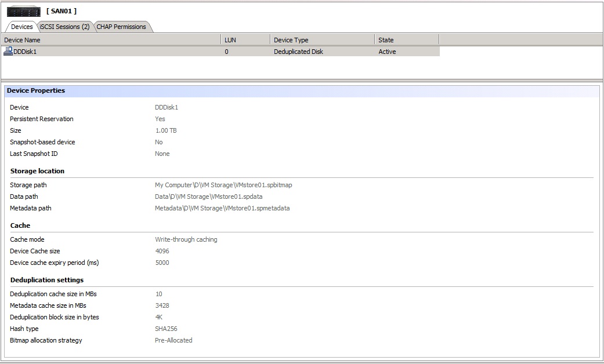The width and height of the screenshot is (604, 364).
Task: Click the Size value 1.00 TB
Action: [166, 130]
